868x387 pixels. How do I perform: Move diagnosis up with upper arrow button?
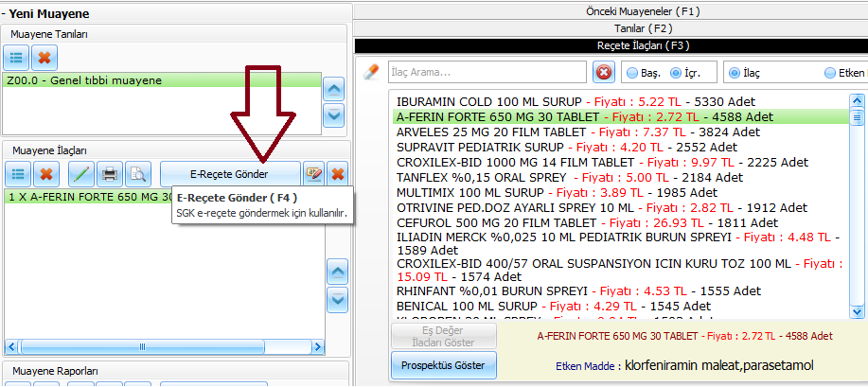[333, 90]
